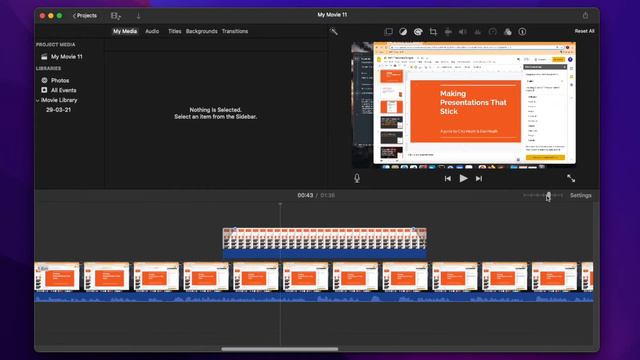Open the color correction palette icon

coord(418,31)
